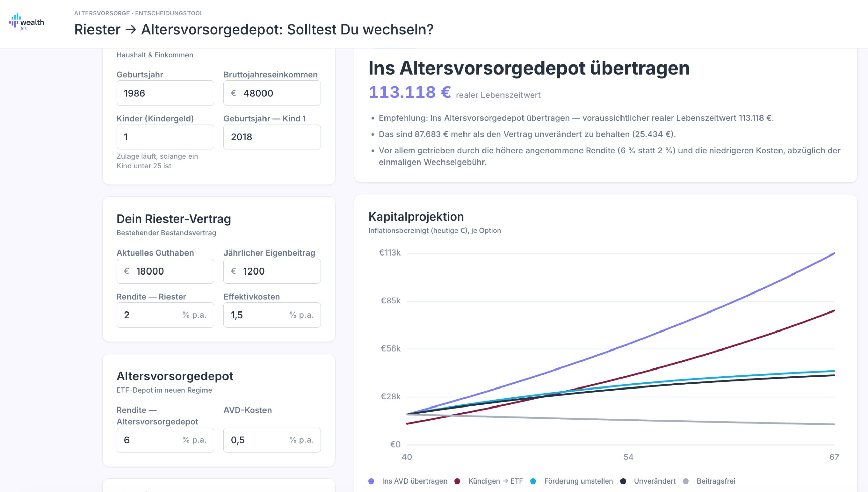Toggle the Beitragsfrei legend label

(716, 481)
